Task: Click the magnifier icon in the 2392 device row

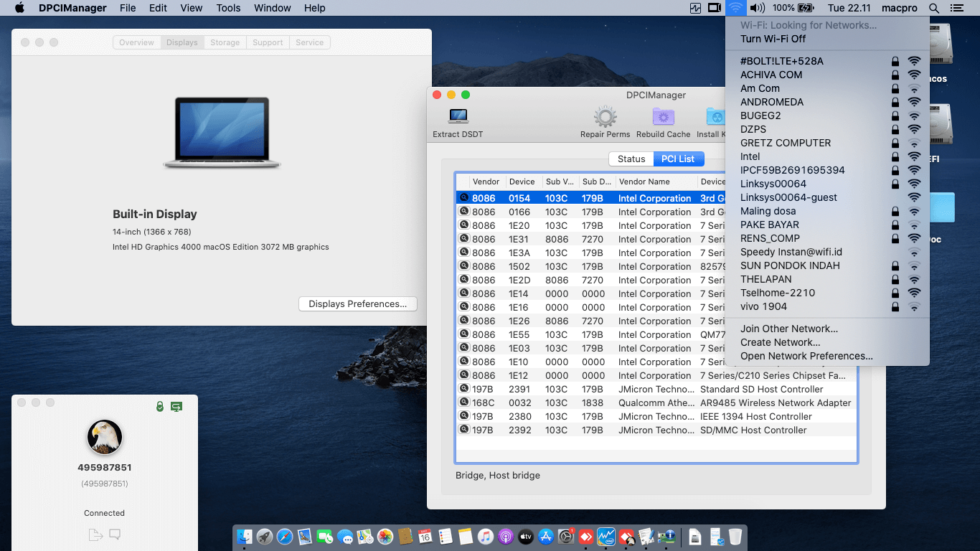Action: point(463,430)
